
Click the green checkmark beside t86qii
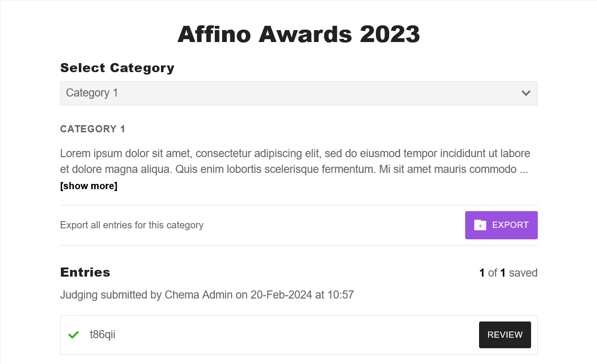point(73,335)
